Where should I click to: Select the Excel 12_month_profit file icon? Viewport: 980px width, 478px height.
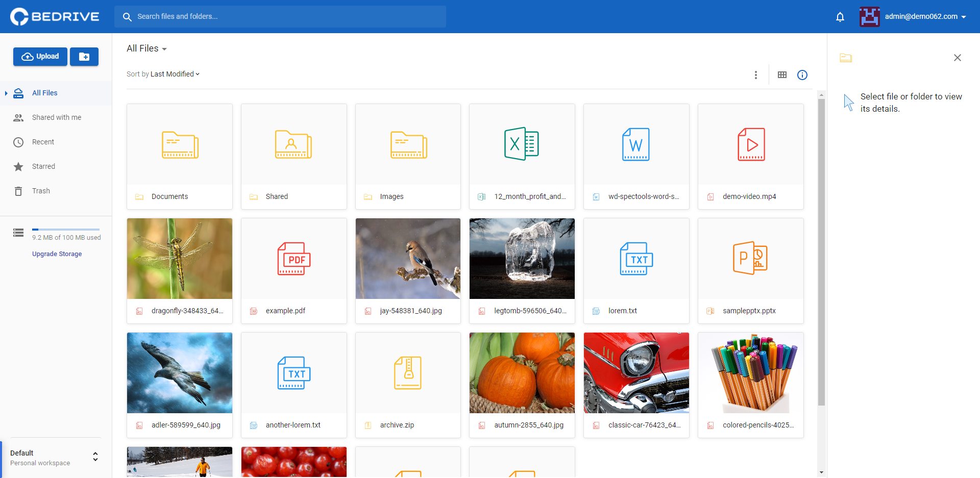coord(522,144)
